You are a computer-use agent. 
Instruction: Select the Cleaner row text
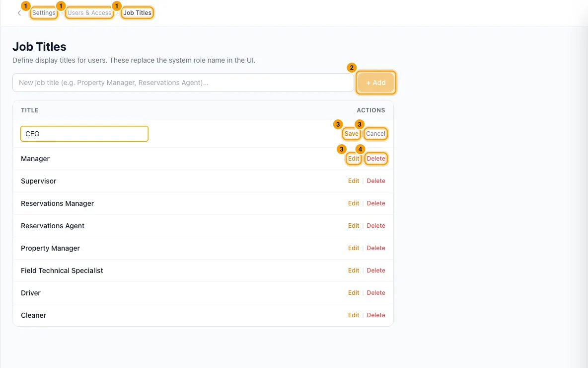(x=33, y=315)
